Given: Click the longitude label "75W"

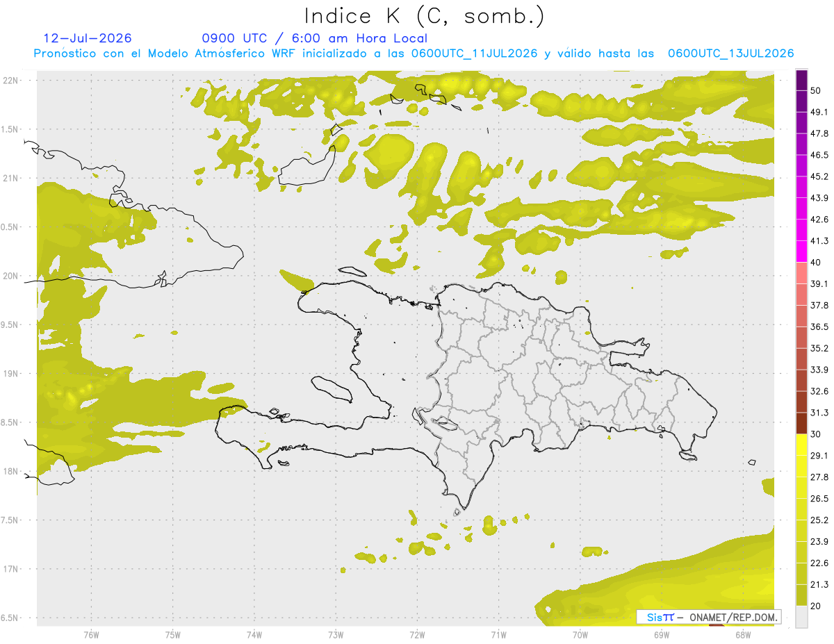Looking at the screenshot, I should click(172, 635).
